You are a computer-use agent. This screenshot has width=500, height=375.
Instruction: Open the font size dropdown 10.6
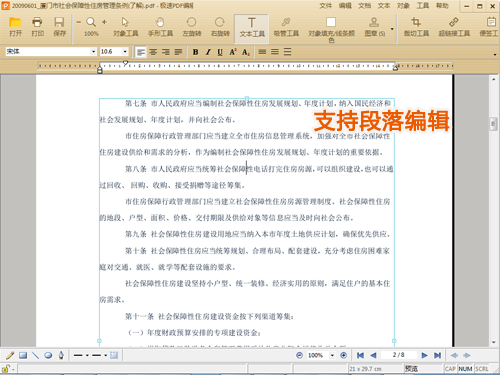[125, 52]
